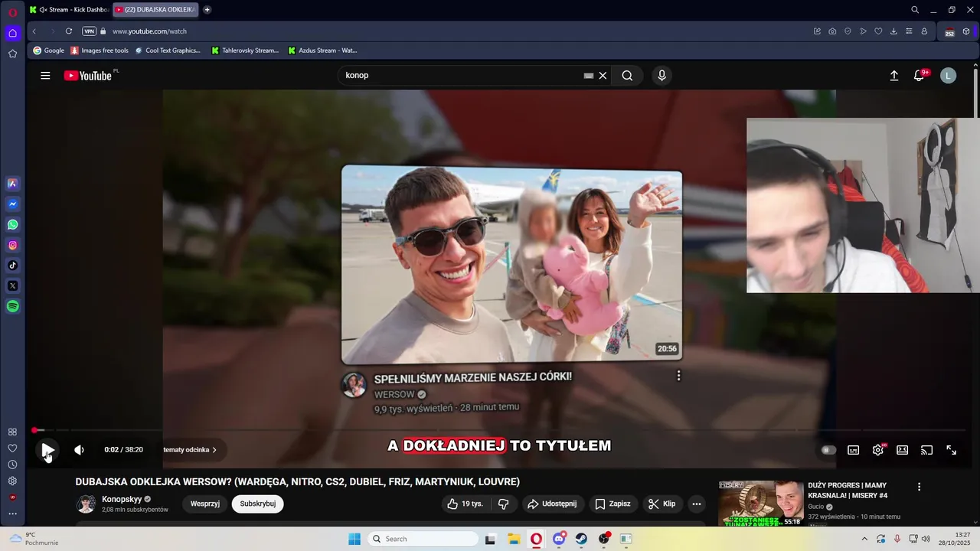Open the video player settings gear
The image size is (980, 551).
coord(878,450)
